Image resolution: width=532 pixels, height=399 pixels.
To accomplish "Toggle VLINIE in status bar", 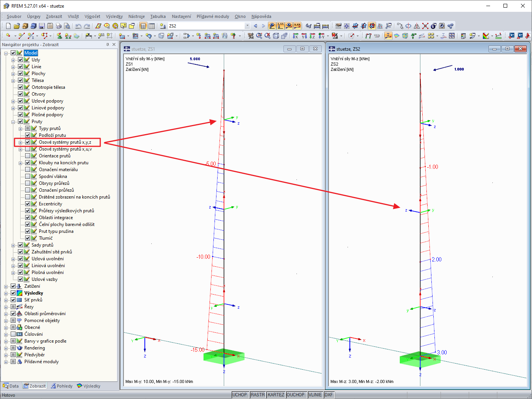I will 315,395.
